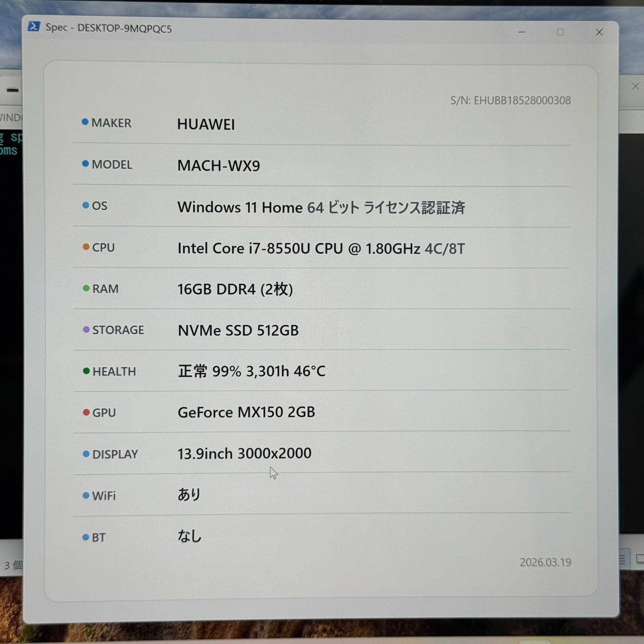The width and height of the screenshot is (644, 644).
Task: Click the PowerShell icon in Spec title bar
Action: (x=34, y=27)
